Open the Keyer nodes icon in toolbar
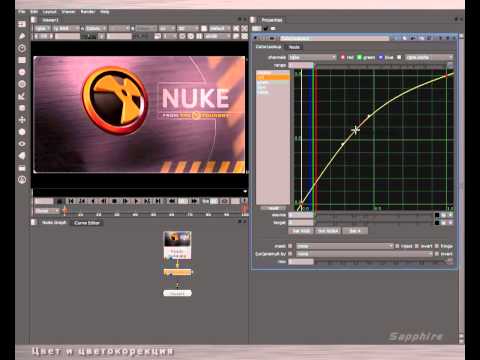The image size is (480, 360). (22, 96)
